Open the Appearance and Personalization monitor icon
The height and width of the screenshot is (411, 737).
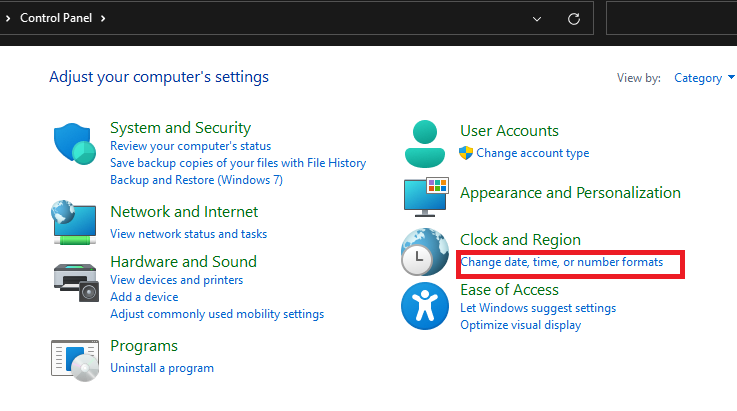426,196
